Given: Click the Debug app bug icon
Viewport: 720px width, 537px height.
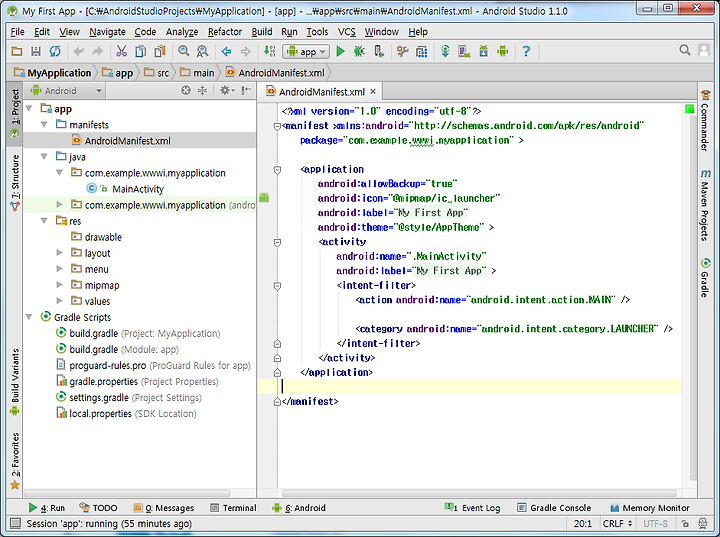Looking at the screenshot, I should (359, 51).
